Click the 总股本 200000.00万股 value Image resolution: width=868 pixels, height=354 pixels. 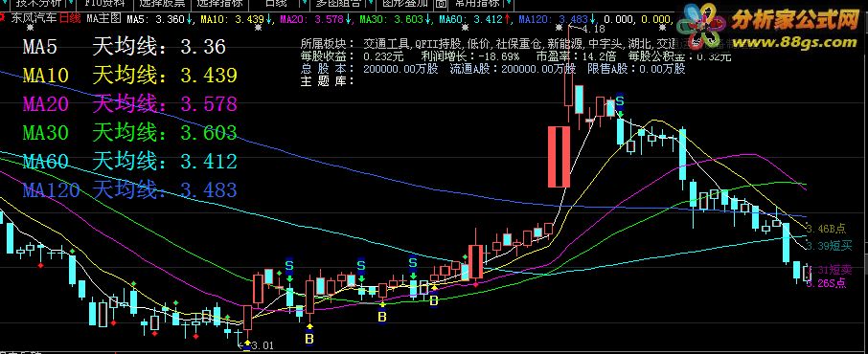(369, 69)
